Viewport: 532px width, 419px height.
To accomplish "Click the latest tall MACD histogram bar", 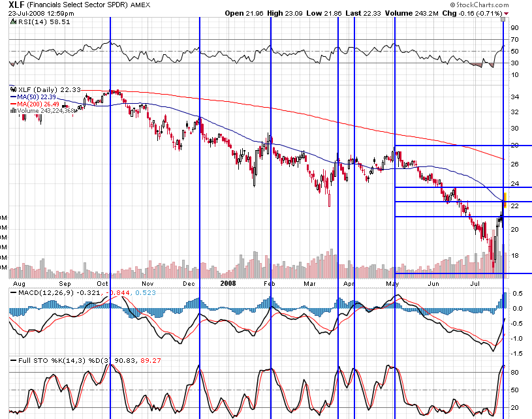I will [505, 300].
